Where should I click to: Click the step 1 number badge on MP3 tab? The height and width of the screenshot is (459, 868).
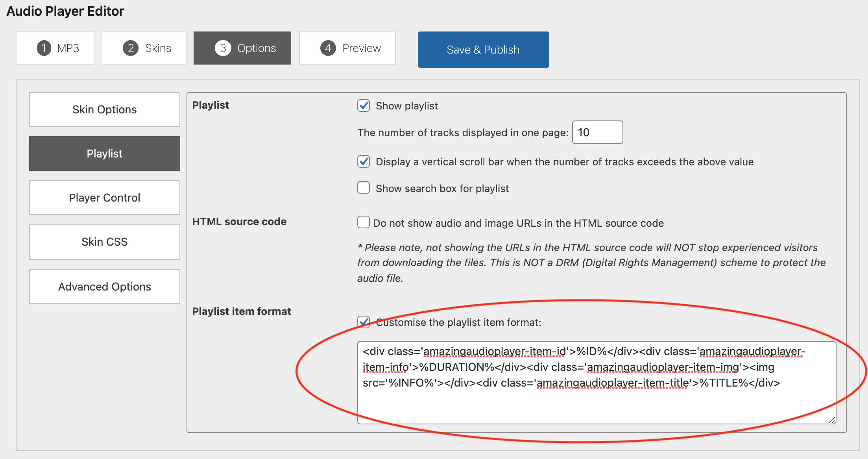44,48
